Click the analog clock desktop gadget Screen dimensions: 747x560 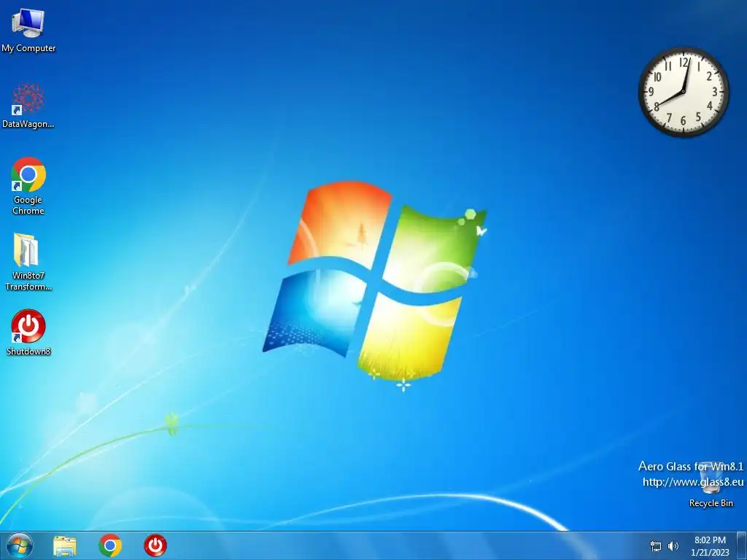(x=684, y=92)
